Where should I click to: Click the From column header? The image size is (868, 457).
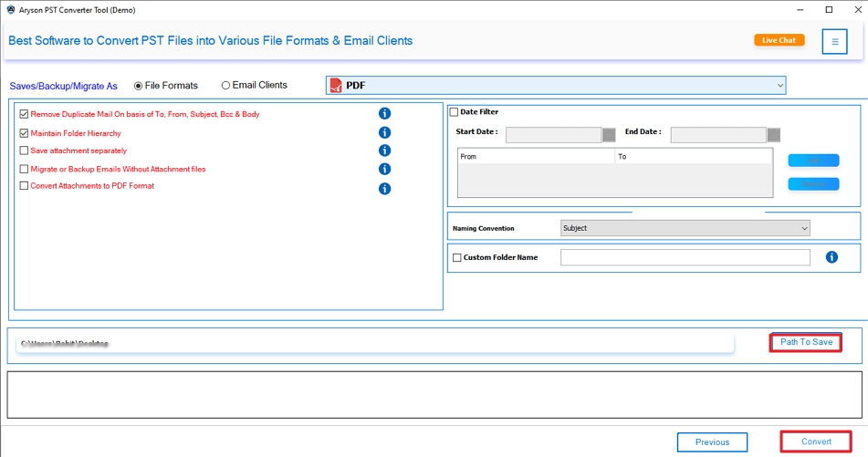tap(536, 157)
